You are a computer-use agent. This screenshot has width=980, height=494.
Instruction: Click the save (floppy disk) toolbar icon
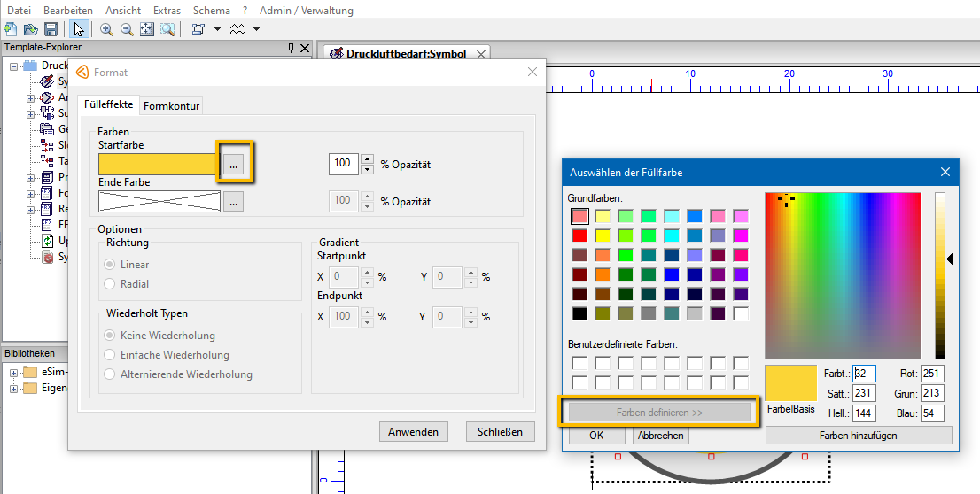pos(51,29)
